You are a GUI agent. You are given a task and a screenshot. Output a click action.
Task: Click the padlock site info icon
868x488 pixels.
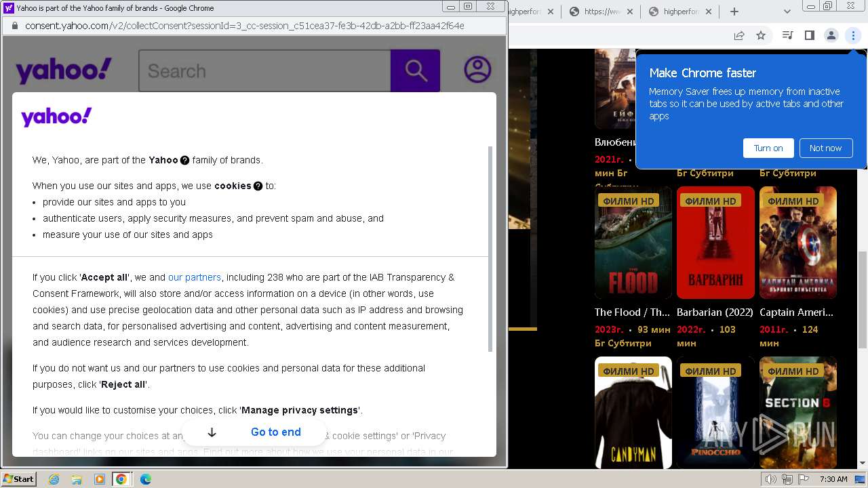pos(15,26)
